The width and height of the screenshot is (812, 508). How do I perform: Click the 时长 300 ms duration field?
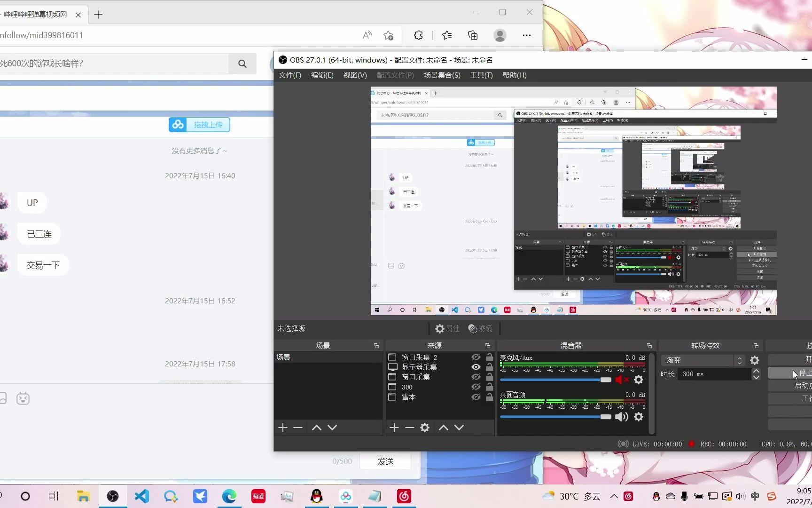714,374
